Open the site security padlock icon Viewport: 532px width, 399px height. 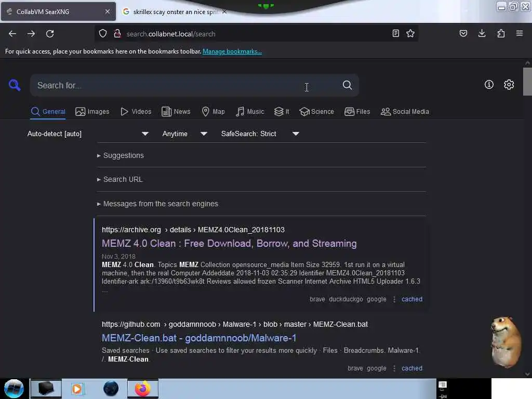(x=117, y=34)
